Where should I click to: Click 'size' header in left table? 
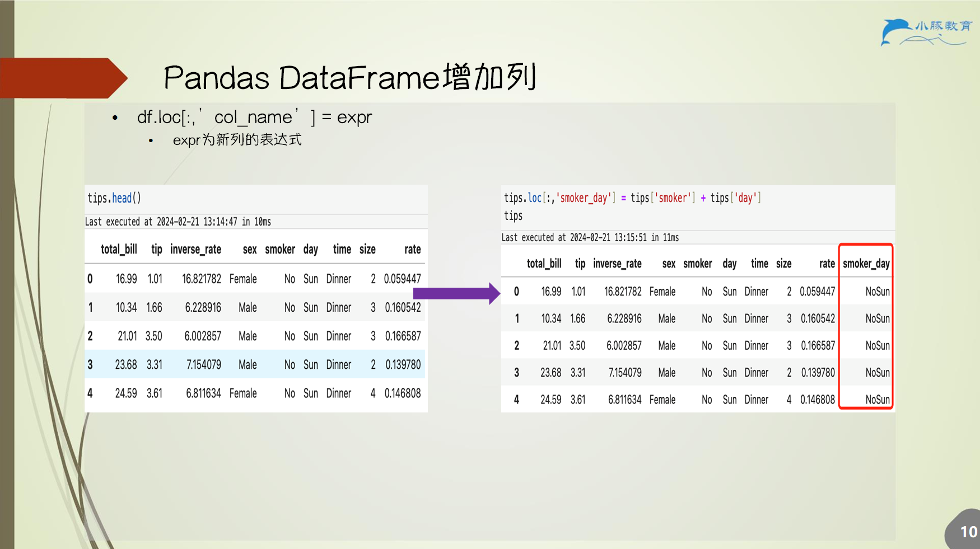[x=367, y=249]
